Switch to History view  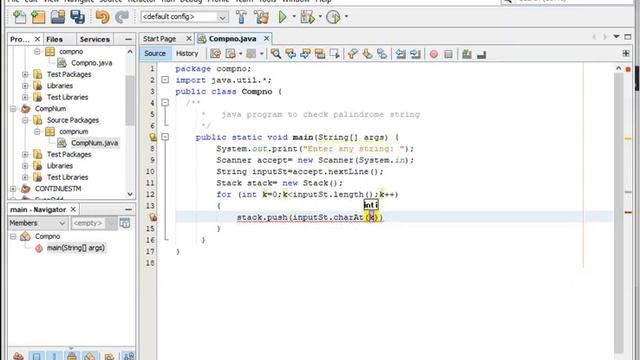pos(187,53)
